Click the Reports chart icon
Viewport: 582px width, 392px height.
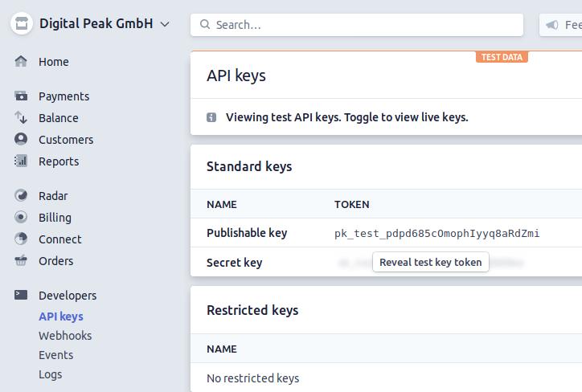pos(22,161)
